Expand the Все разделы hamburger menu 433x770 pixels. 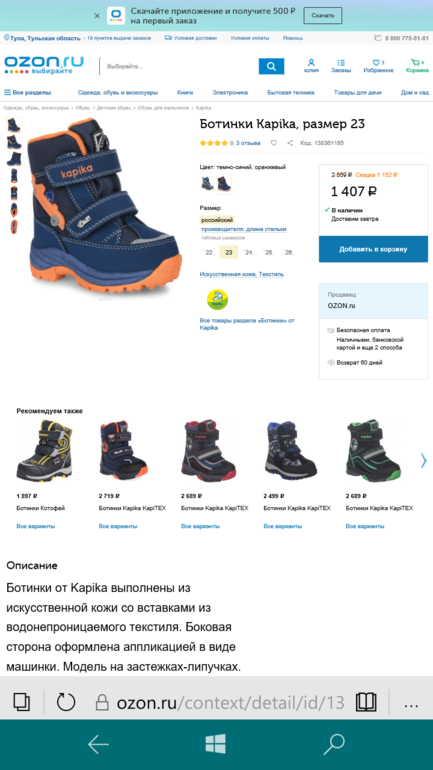[x=27, y=92]
